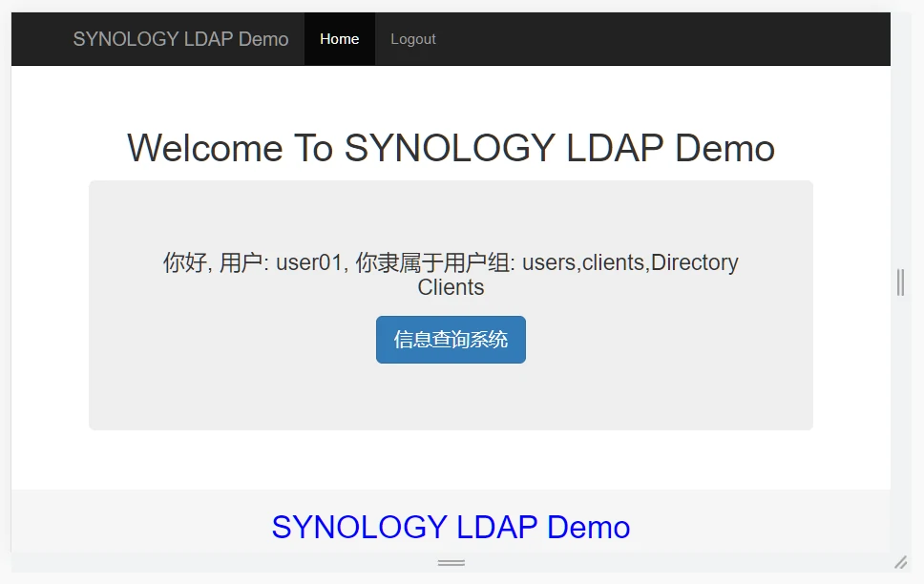Screen dimensions: 924x584
Task: Click the 你好 greeting text
Action: [185, 263]
